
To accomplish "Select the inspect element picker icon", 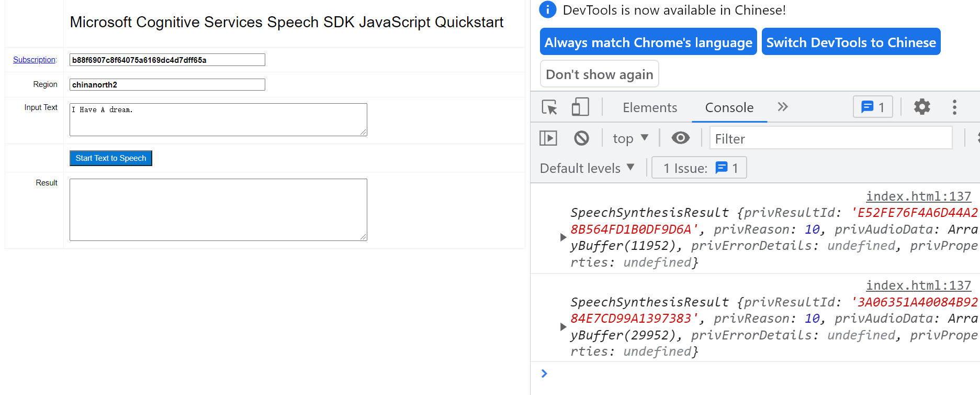I will coord(549,107).
